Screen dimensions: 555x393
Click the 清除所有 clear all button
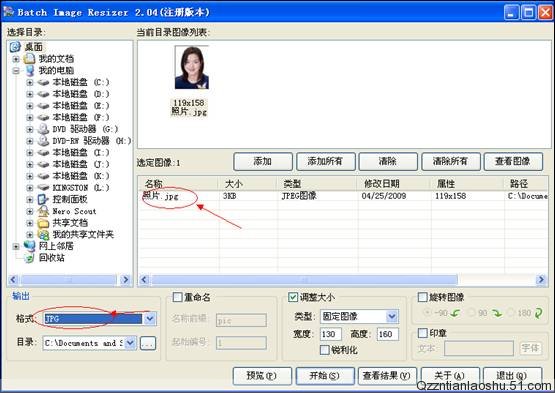(451, 161)
